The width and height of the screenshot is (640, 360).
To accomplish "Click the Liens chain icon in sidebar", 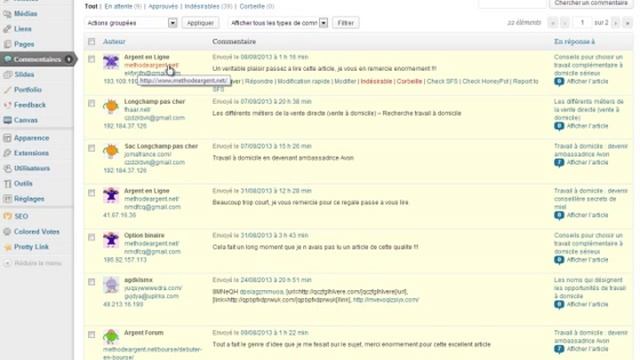I will 7,29.
